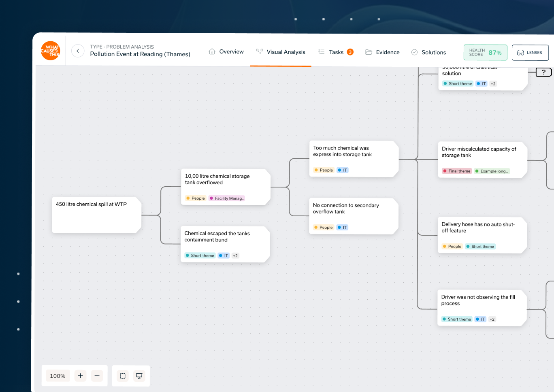The height and width of the screenshot is (392, 554).
Task: Go back using the chevron arrow button
Action: click(78, 51)
